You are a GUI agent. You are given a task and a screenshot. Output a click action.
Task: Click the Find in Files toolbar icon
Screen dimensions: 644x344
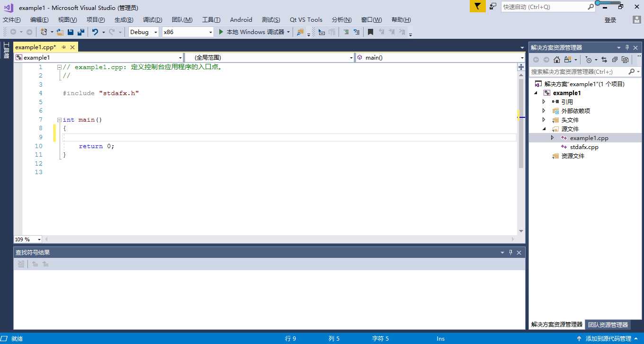pyautogui.click(x=301, y=32)
